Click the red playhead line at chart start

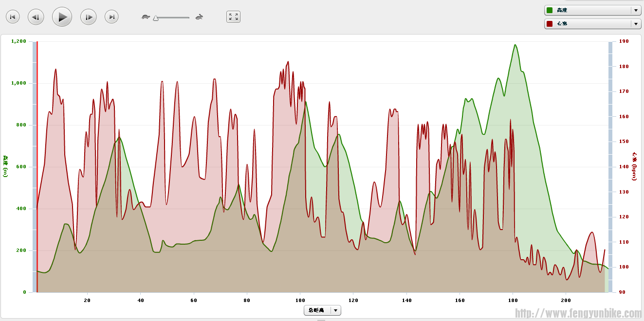coord(37,165)
